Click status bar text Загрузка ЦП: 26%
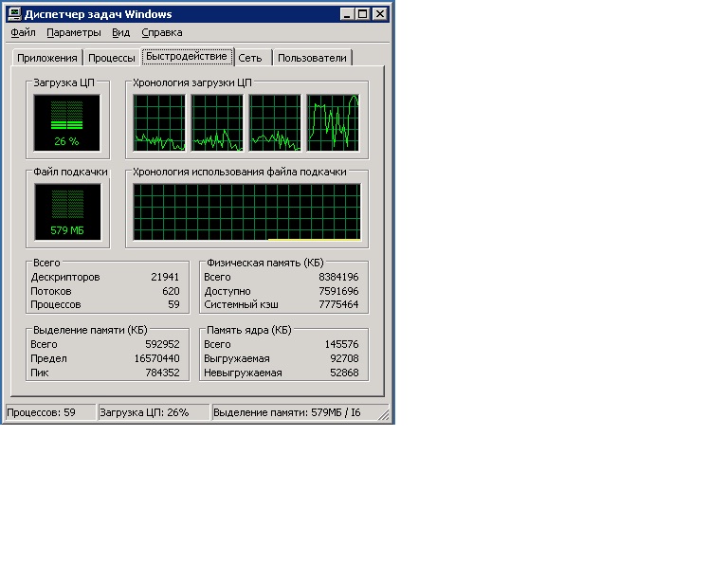This screenshot has height=582, width=728. click(x=144, y=412)
